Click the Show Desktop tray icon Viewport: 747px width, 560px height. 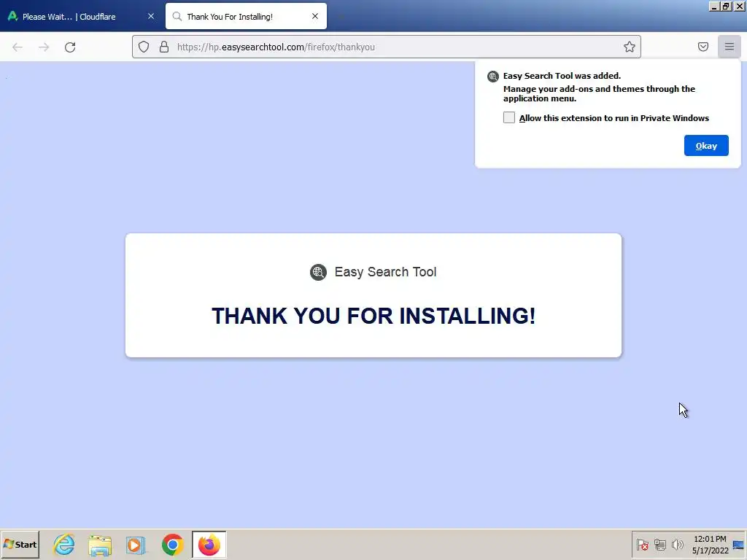click(738, 545)
